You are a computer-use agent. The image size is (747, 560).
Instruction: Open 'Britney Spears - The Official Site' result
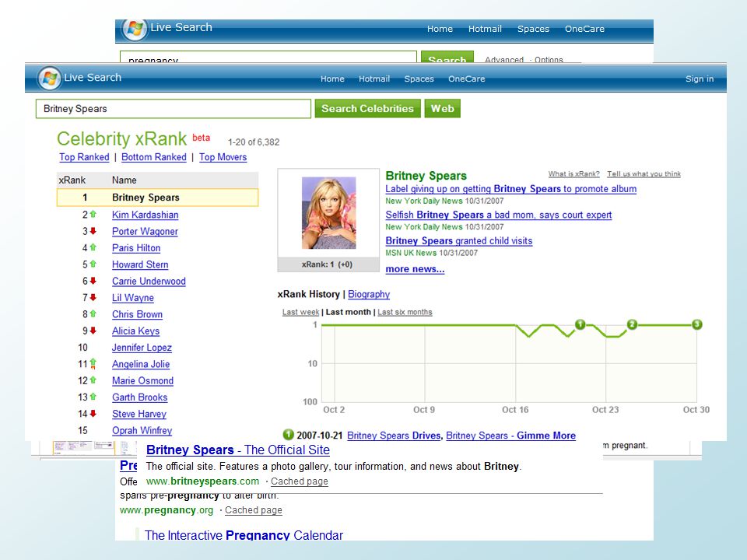tap(238, 450)
